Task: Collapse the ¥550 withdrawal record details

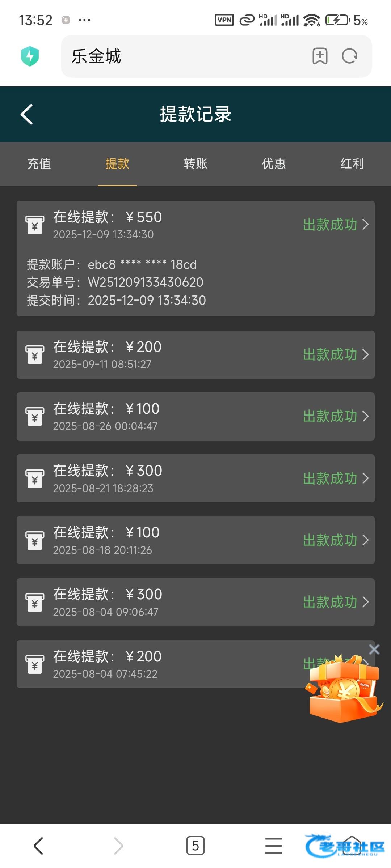Action: pos(366,224)
